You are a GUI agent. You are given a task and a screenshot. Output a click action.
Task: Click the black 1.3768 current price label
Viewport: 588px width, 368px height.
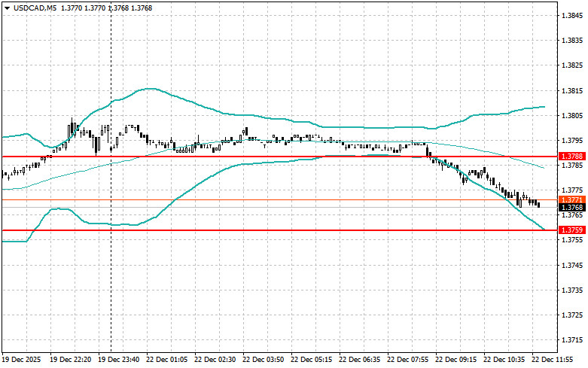(572, 207)
